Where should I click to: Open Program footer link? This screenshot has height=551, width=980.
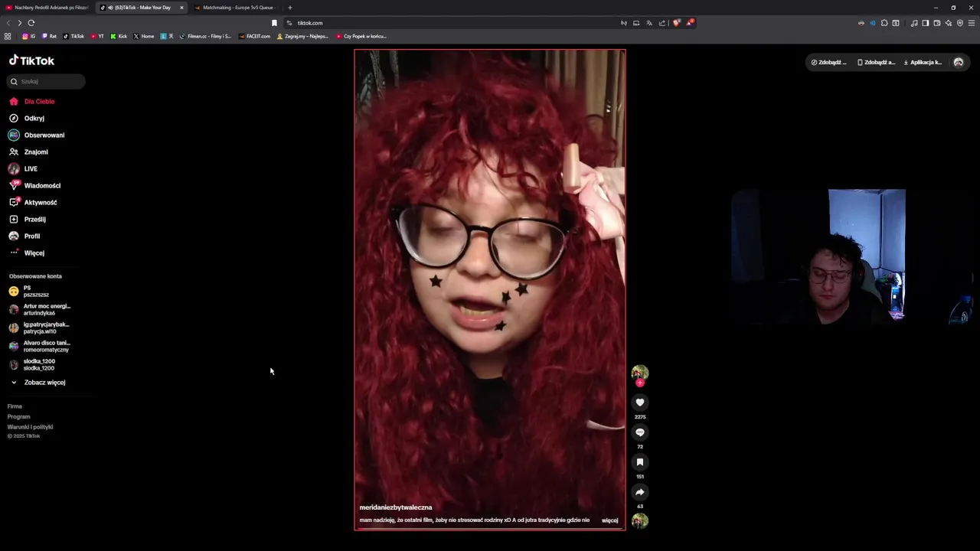pyautogui.click(x=18, y=417)
